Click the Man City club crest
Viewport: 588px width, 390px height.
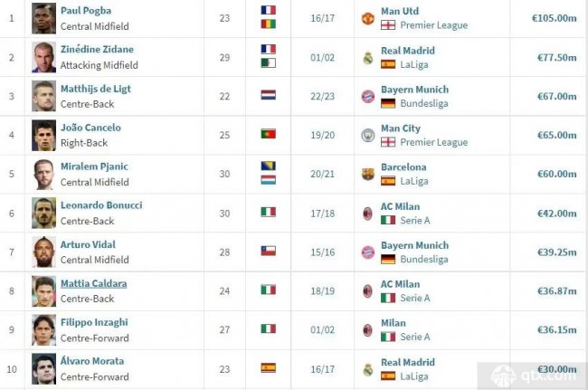tap(368, 136)
